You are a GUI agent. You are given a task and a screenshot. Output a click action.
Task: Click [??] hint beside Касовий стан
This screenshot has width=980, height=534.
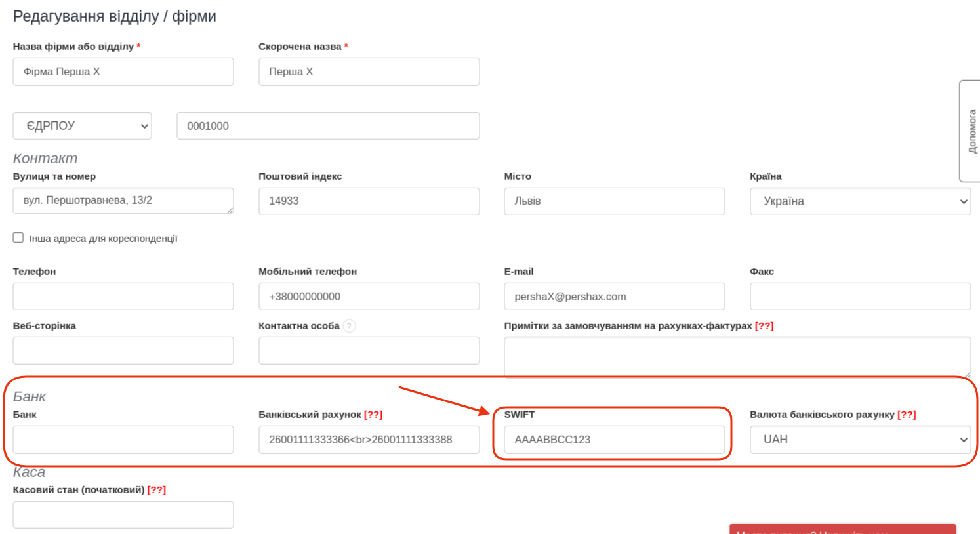click(156, 490)
